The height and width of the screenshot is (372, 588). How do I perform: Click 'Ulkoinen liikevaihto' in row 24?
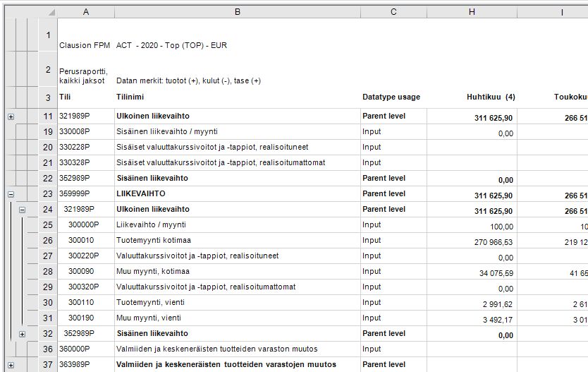[x=238, y=210]
